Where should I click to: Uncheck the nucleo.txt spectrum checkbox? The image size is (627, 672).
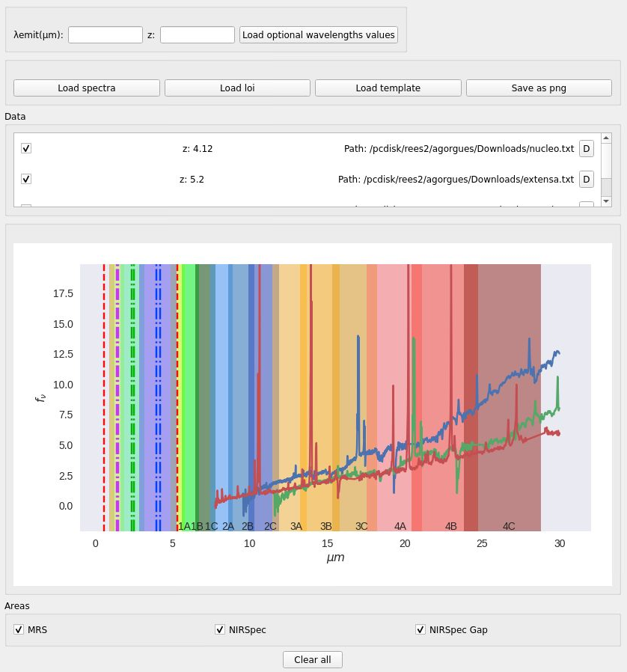coord(26,148)
